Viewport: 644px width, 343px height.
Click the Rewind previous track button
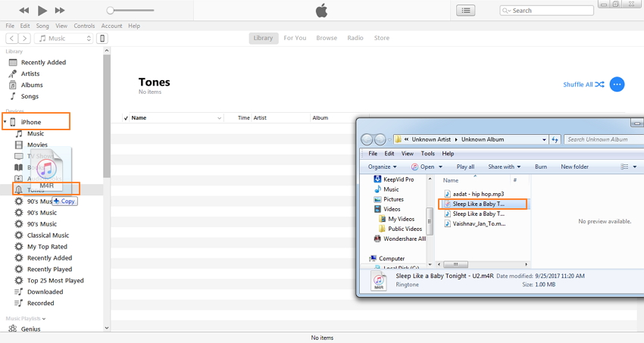24,11
